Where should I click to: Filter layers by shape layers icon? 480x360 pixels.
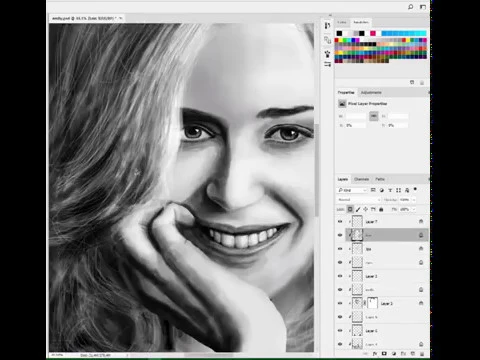[398, 190]
